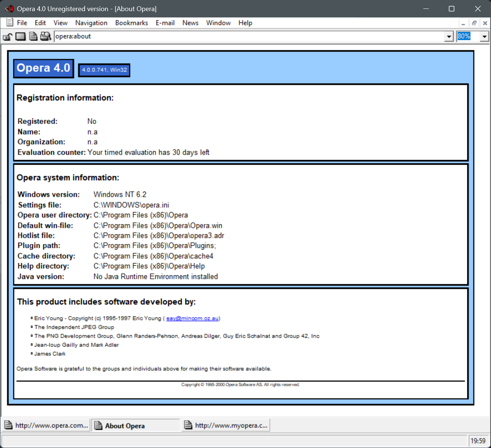Click The Independent JPEG Group entry
Viewport: 491px width, 448px height.
pos(74,327)
